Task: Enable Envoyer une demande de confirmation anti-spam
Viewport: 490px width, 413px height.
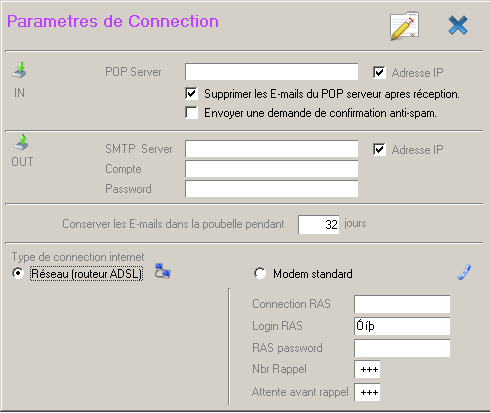Action: click(192, 113)
